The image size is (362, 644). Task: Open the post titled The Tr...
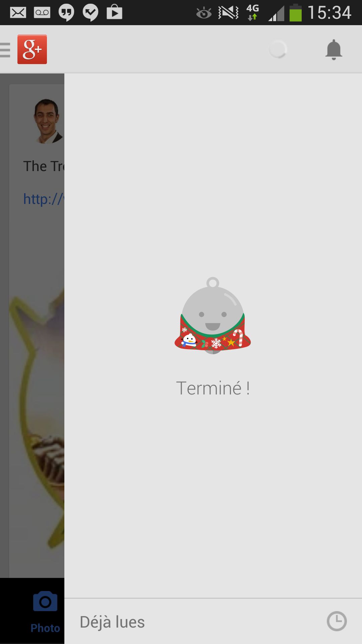coord(44,166)
